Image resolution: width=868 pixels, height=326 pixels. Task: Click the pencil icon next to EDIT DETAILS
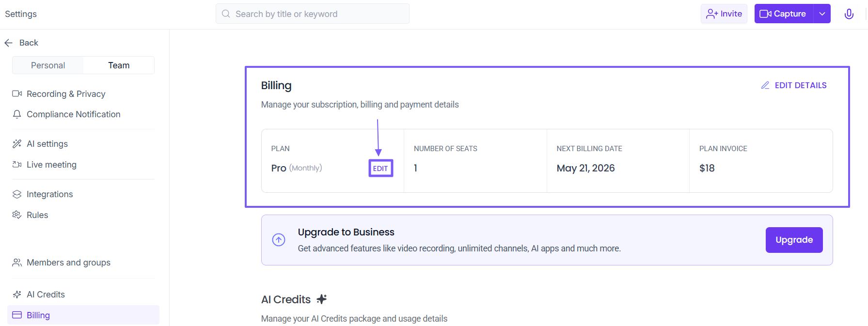click(x=765, y=85)
